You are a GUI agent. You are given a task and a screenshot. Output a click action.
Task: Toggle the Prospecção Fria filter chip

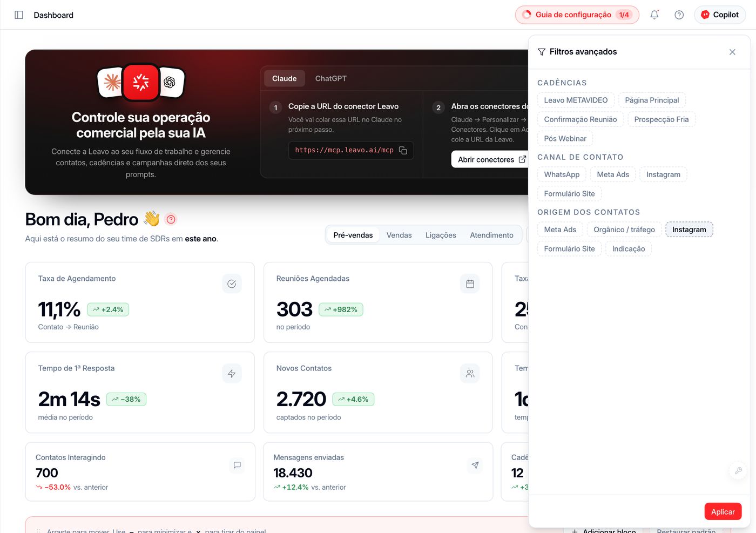point(661,119)
